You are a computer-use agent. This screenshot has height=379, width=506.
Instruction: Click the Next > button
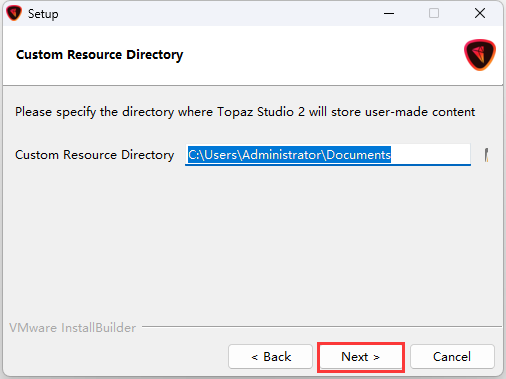click(x=361, y=357)
